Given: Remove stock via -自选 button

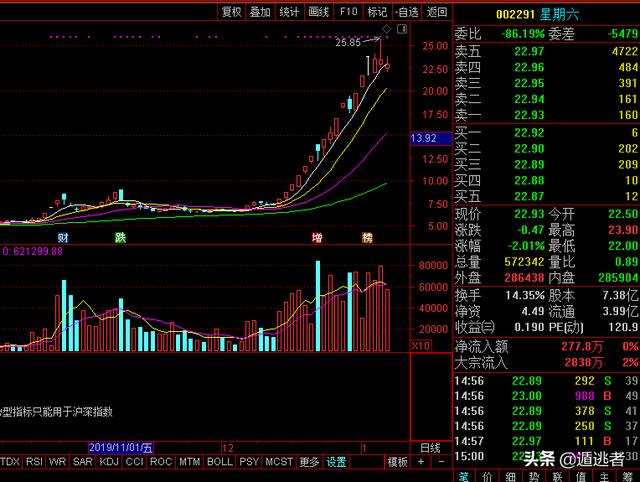Looking at the screenshot, I should [407, 12].
